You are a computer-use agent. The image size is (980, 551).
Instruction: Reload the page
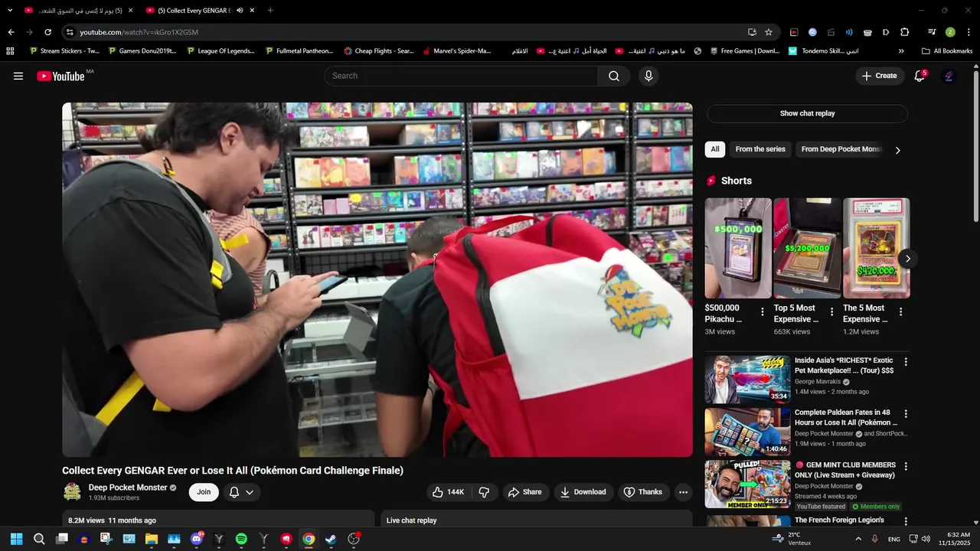(47, 32)
